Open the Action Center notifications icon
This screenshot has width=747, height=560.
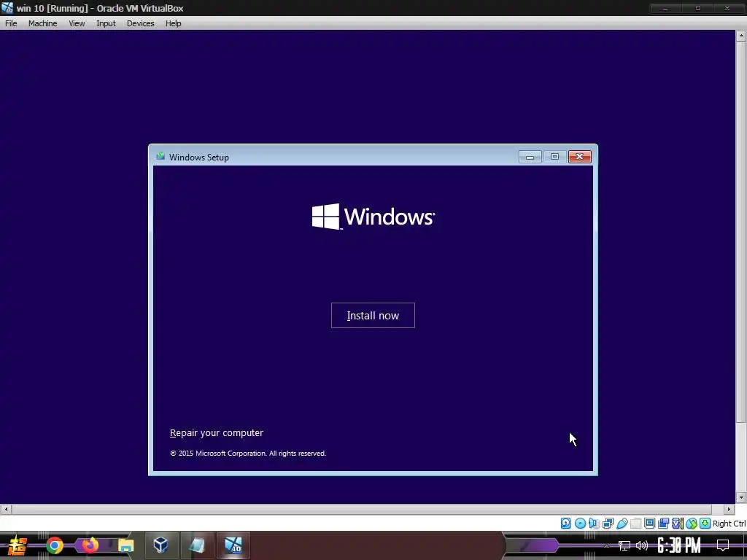point(723,545)
